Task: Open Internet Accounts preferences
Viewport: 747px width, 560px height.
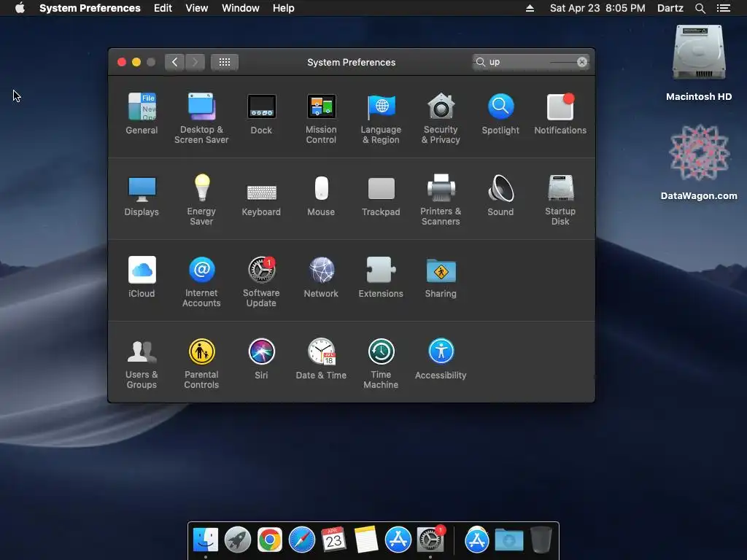Action: 201,282
